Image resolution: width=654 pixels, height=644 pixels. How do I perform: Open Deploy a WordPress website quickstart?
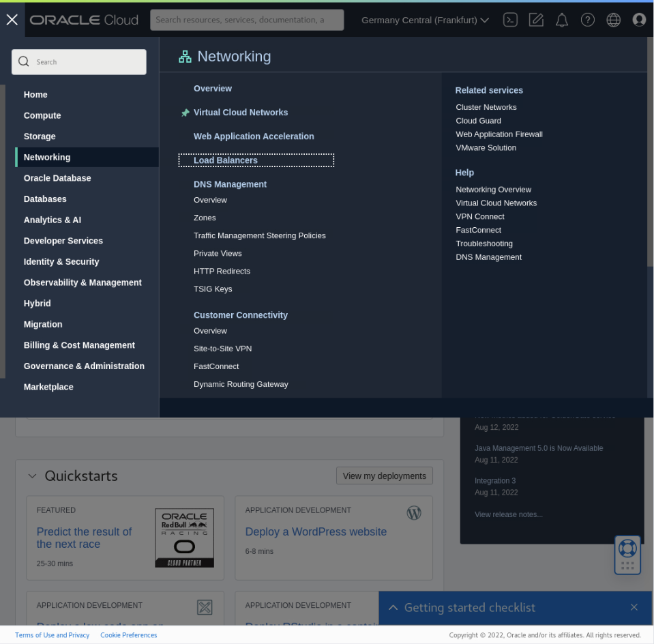(316, 531)
